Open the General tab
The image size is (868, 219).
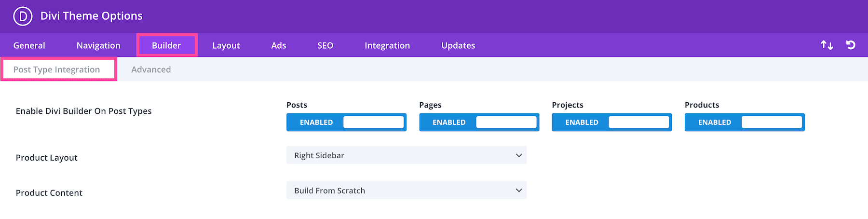coord(29,45)
